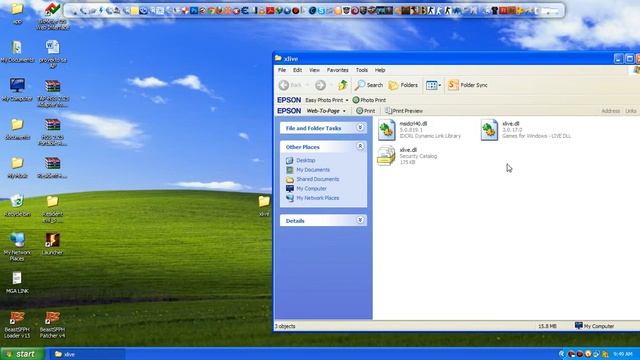Open the Favorites menu

pos(338,70)
